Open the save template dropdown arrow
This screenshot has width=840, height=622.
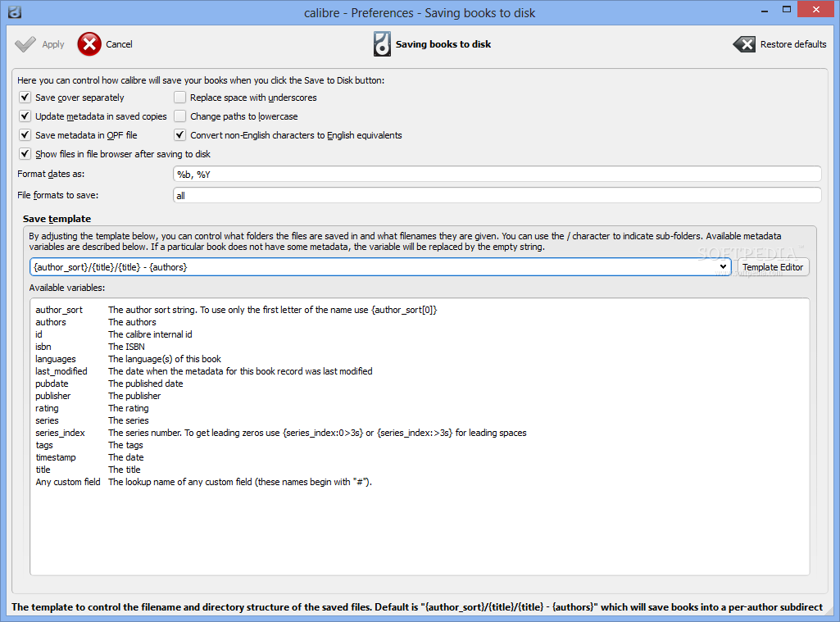(723, 267)
